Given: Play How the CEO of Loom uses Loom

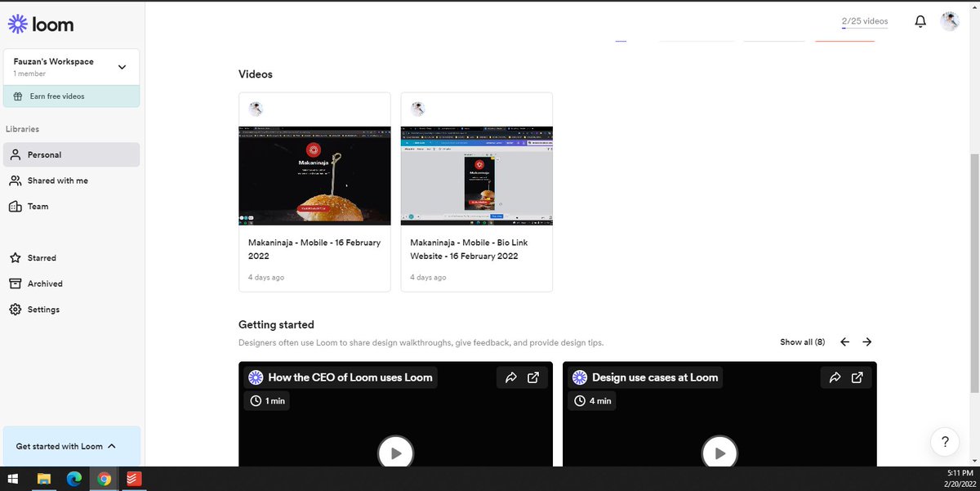Looking at the screenshot, I should click(395, 453).
